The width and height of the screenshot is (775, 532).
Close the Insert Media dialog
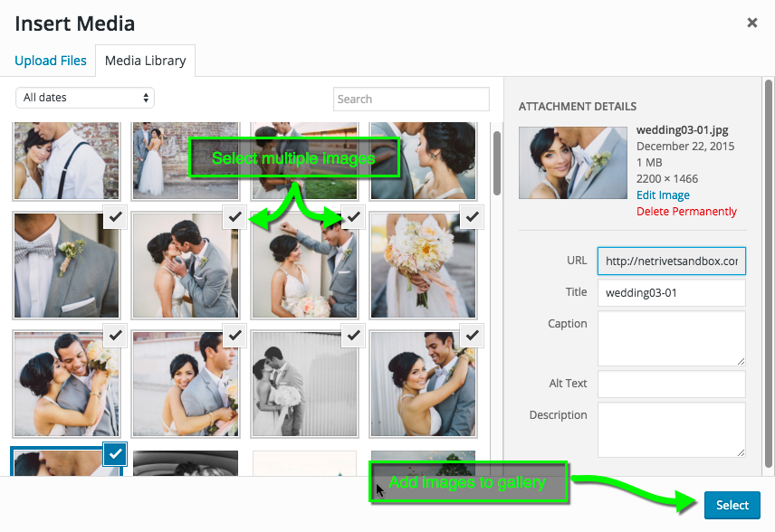coord(751,23)
